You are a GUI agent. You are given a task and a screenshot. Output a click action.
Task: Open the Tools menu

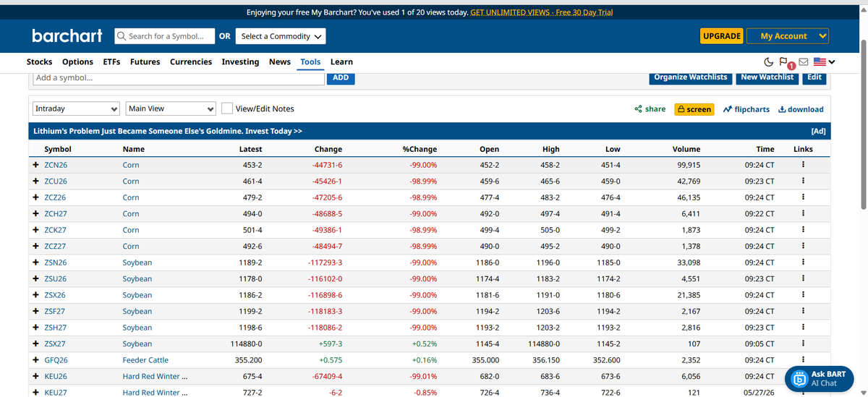point(310,61)
